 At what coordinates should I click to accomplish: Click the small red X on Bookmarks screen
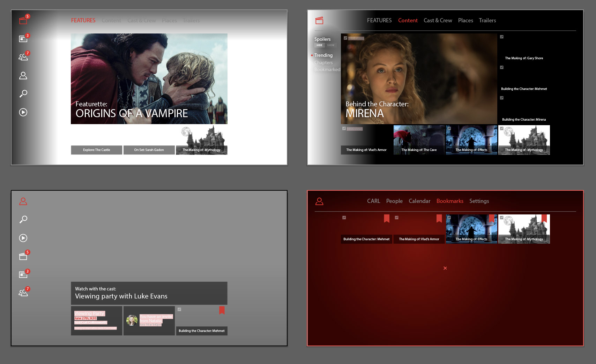pyautogui.click(x=445, y=268)
